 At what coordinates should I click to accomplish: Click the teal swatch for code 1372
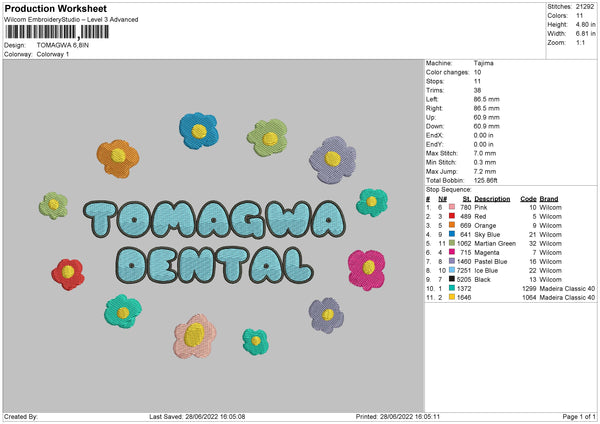click(x=452, y=288)
